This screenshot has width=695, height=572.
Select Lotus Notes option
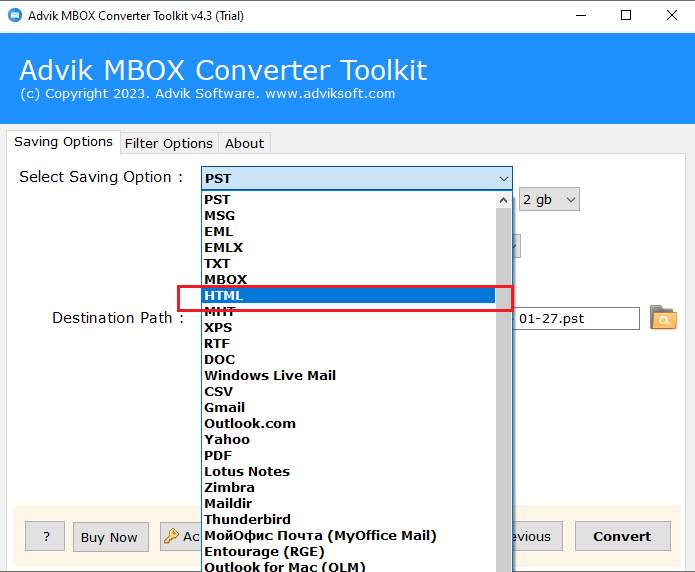click(349, 471)
